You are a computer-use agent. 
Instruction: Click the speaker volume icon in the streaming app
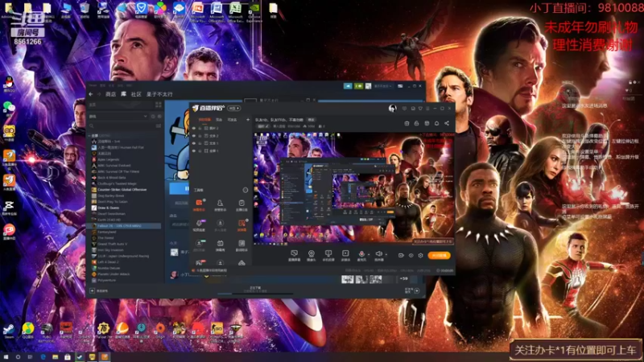pos(378,254)
